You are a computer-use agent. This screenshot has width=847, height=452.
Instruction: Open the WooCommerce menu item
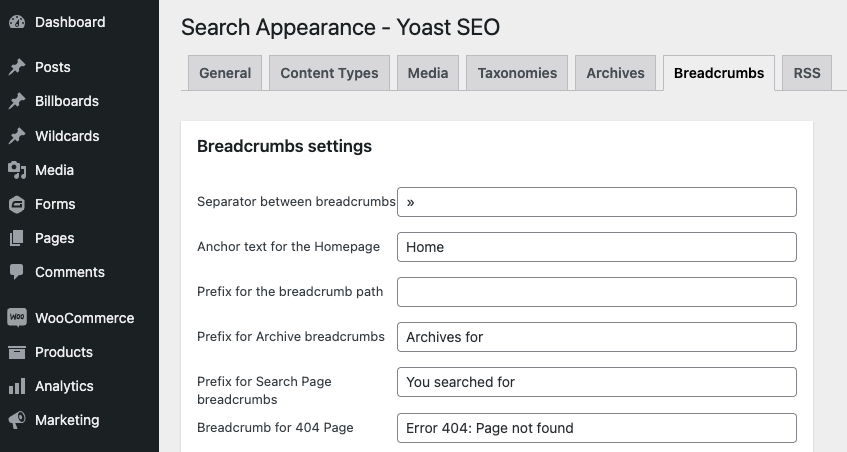tap(84, 318)
